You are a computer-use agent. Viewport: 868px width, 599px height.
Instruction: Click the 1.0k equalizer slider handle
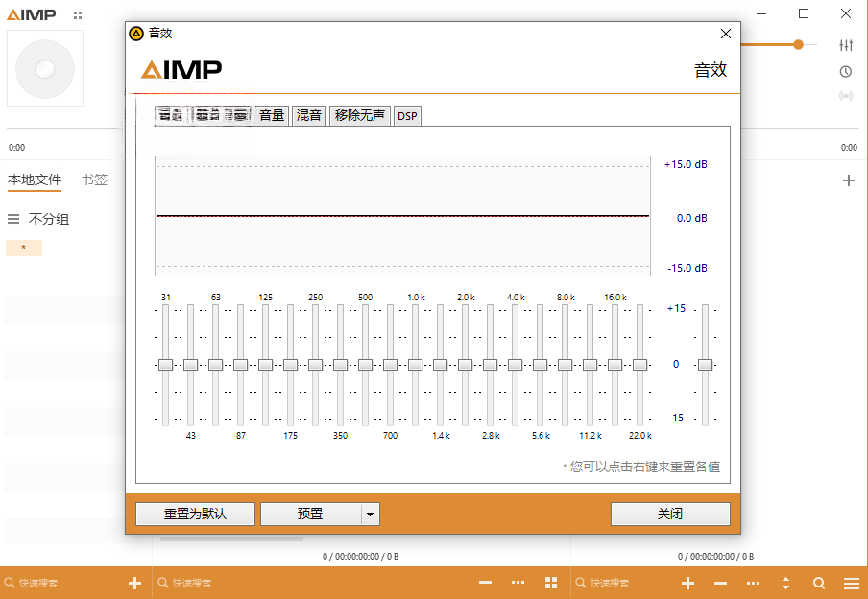(415, 364)
